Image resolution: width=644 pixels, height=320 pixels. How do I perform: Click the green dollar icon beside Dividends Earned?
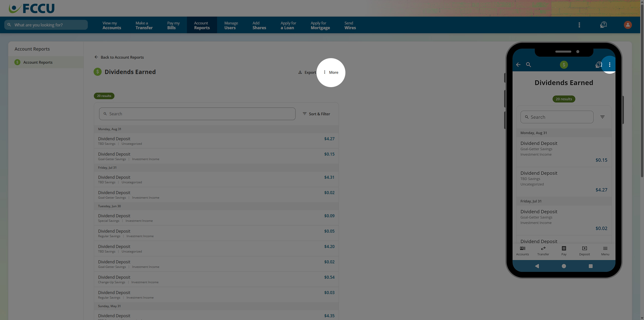pyautogui.click(x=98, y=72)
